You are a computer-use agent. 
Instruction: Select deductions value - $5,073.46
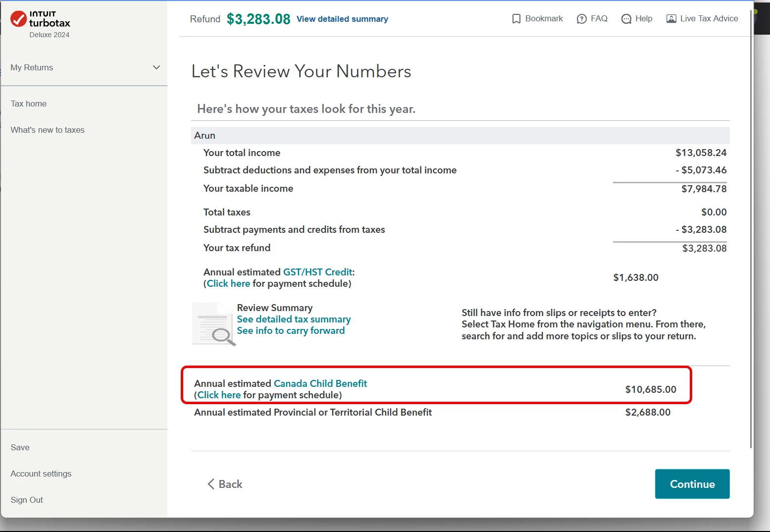pyautogui.click(x=701, y=170)
